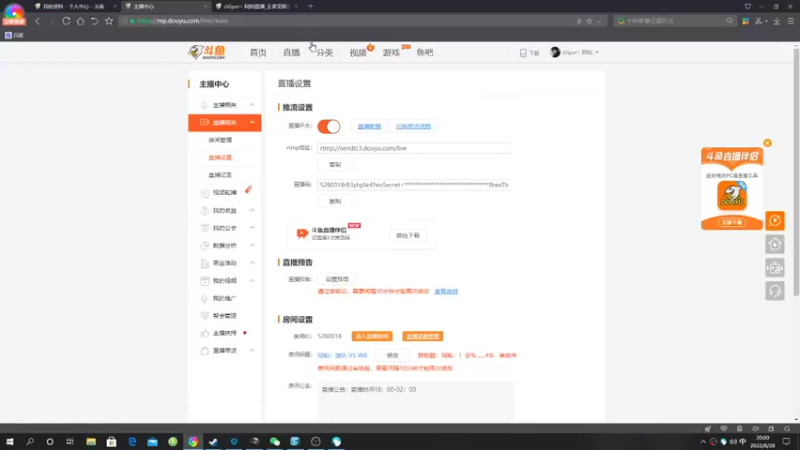Open the Windows Start menu
Screen dimensions: 800x450
click(10, 441)
